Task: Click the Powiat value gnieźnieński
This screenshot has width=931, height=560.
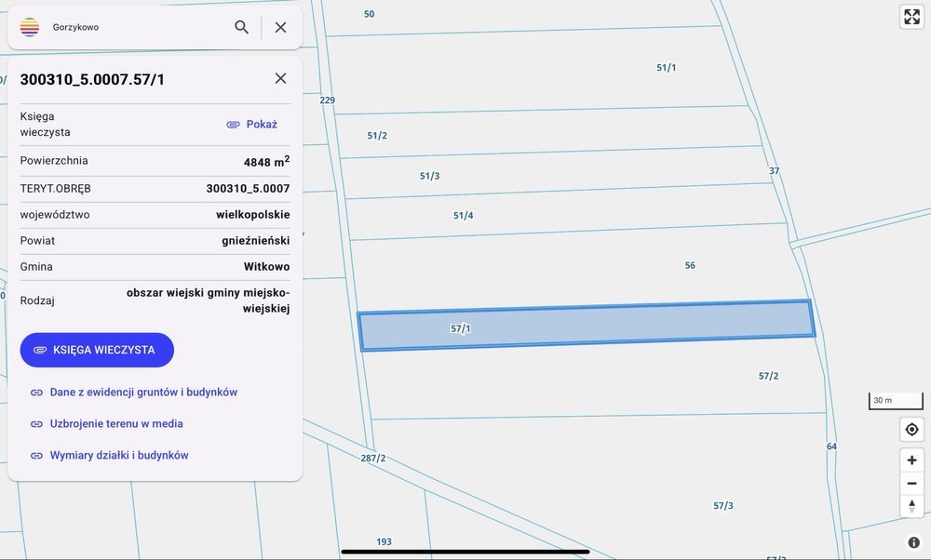Action: (x=256, y=241)
